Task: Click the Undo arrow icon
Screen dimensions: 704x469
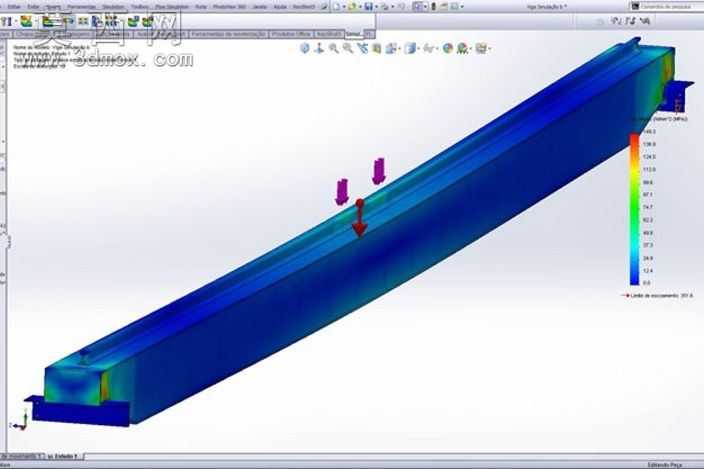Action: [401, 6]
